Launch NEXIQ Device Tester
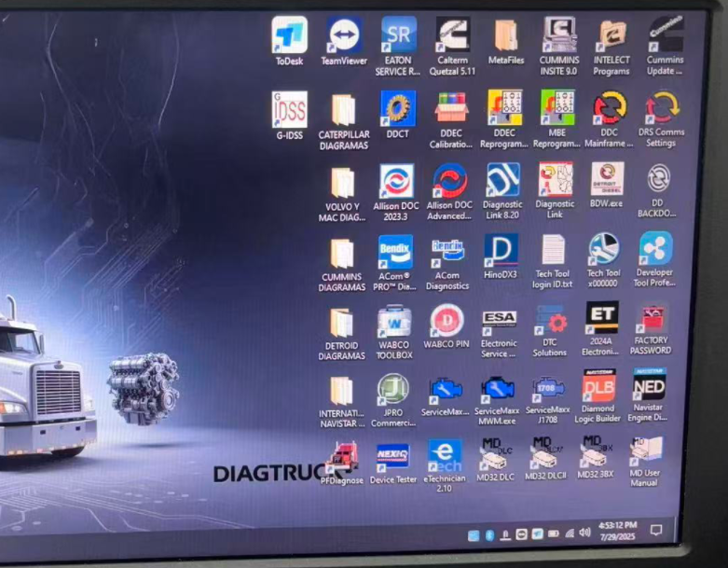This screenshot has height=568, width=728. [393, 464]
